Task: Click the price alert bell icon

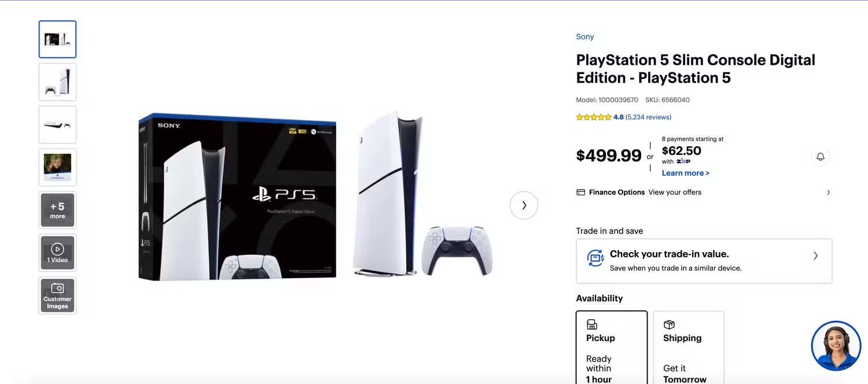Action: 820,157
